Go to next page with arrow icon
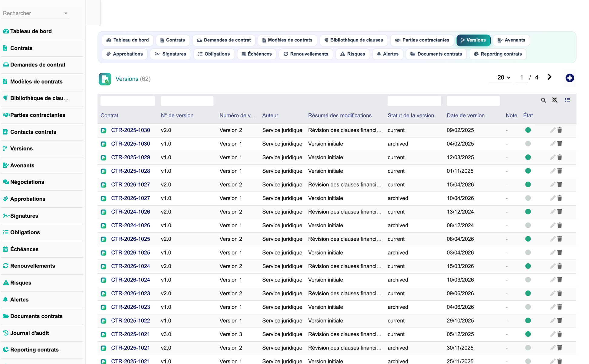Image resolution: width=589 pixels, height=364 pixels. [x=549, y=77]
